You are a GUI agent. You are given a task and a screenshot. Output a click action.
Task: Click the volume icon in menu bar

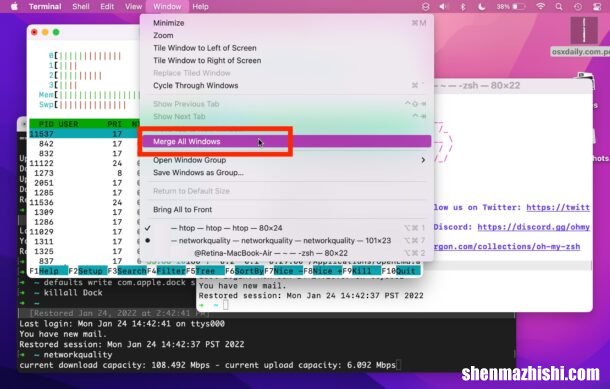[444, 7]
